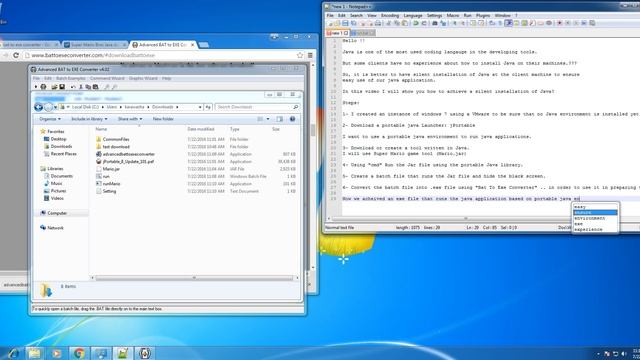Open the Macro menu in Notepad++
Viewport: 640px width, 360px height.
click(x=453, y=16)
